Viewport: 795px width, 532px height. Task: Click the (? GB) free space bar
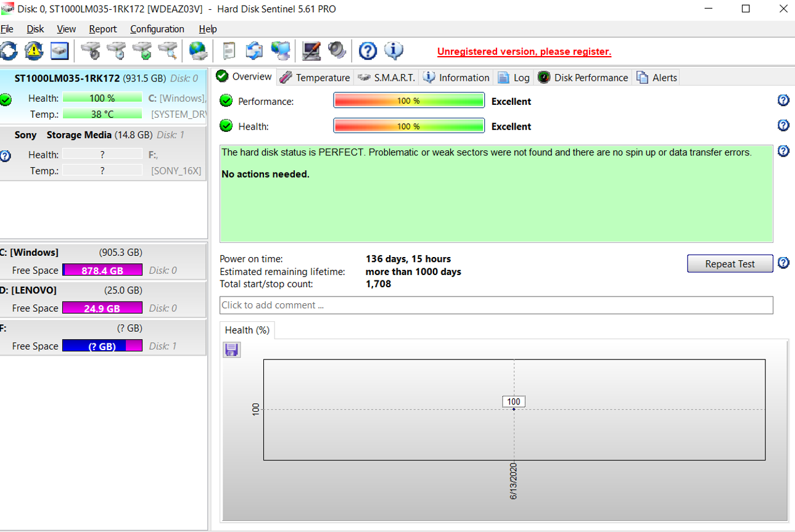(x=102, y=346)
